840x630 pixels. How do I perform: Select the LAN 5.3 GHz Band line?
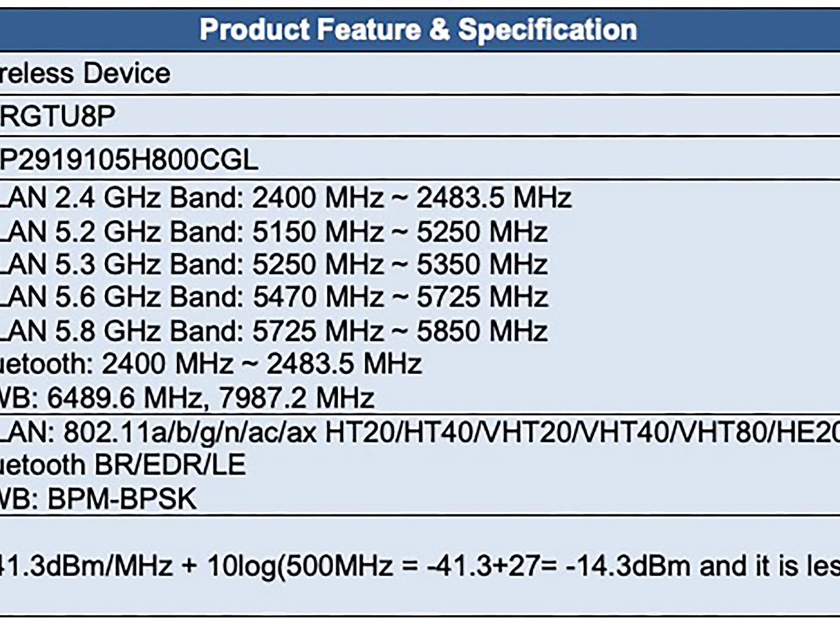coord(274,265)
